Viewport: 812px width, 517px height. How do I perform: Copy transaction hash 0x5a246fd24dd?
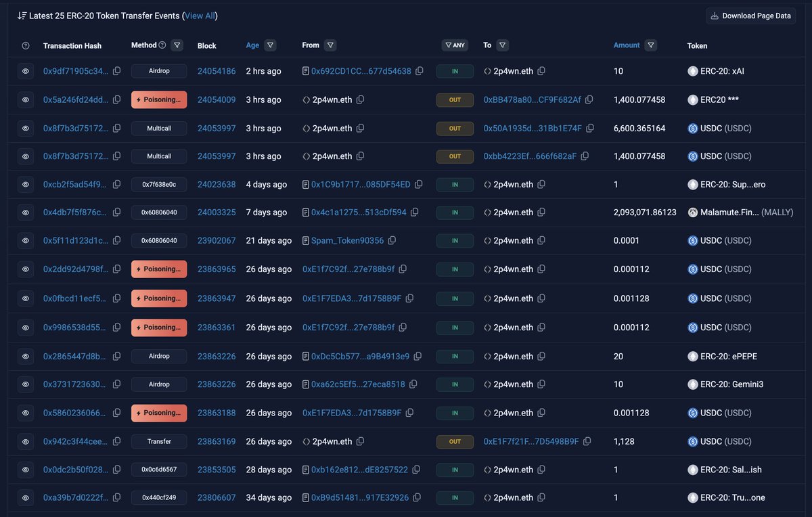[117, 99]
